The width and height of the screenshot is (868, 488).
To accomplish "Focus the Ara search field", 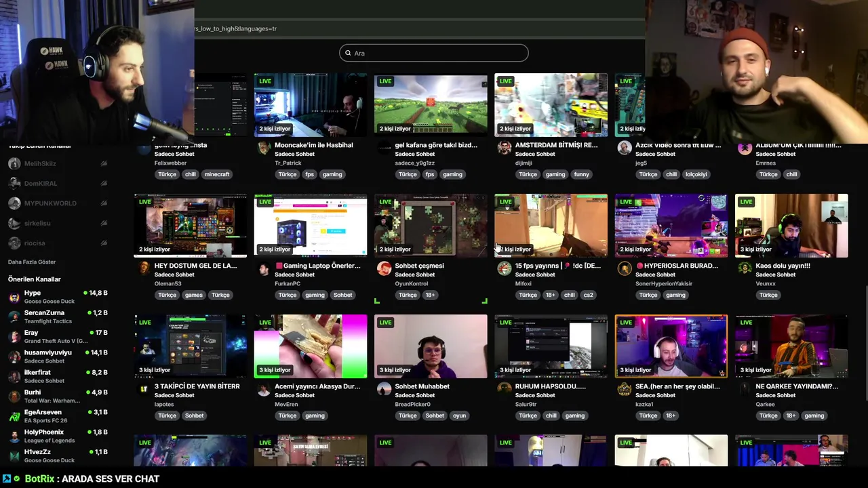I will coord(434,53).
